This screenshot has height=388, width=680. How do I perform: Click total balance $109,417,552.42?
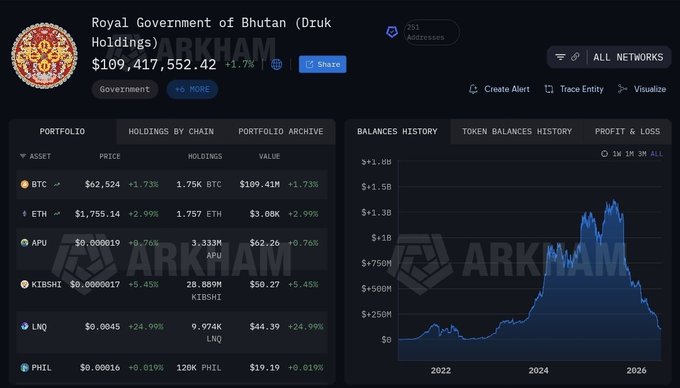(154, 65)
